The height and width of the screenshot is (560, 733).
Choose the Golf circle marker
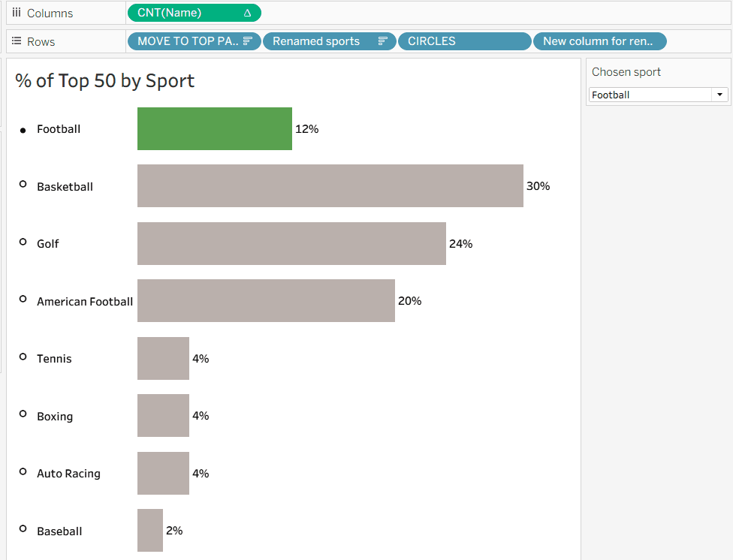[x=23, y=242]
